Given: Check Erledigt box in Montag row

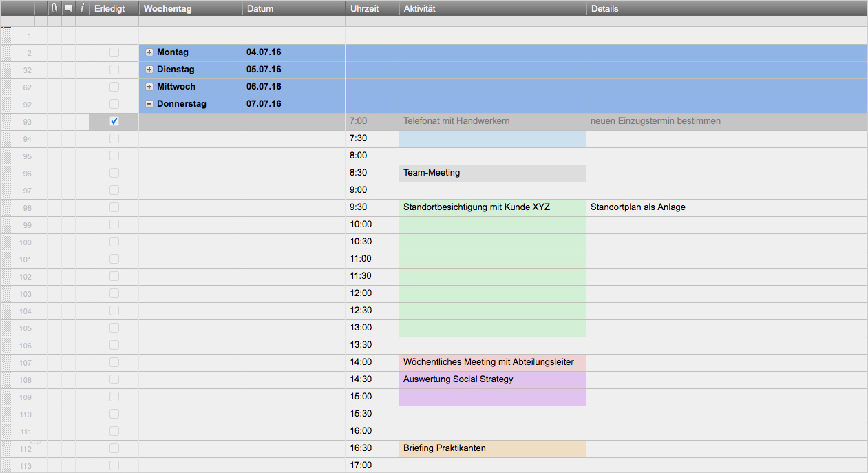Looking at the screenshot, I should [114, 52].
